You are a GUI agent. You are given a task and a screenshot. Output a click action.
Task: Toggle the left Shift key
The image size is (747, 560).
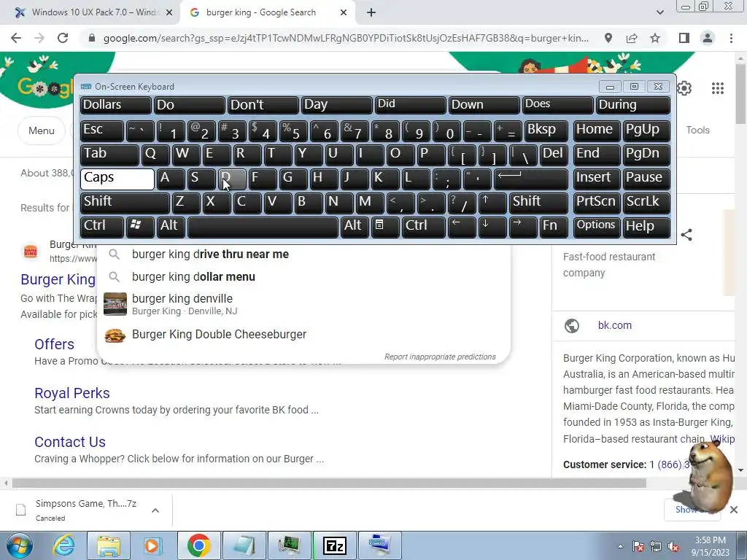125,203
